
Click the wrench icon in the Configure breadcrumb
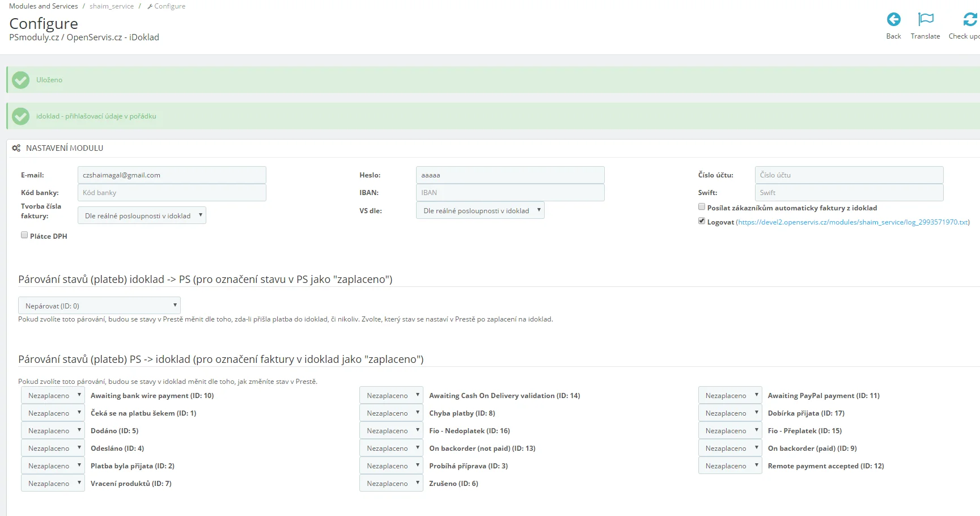pyautogui.click(x=150, y=7)
